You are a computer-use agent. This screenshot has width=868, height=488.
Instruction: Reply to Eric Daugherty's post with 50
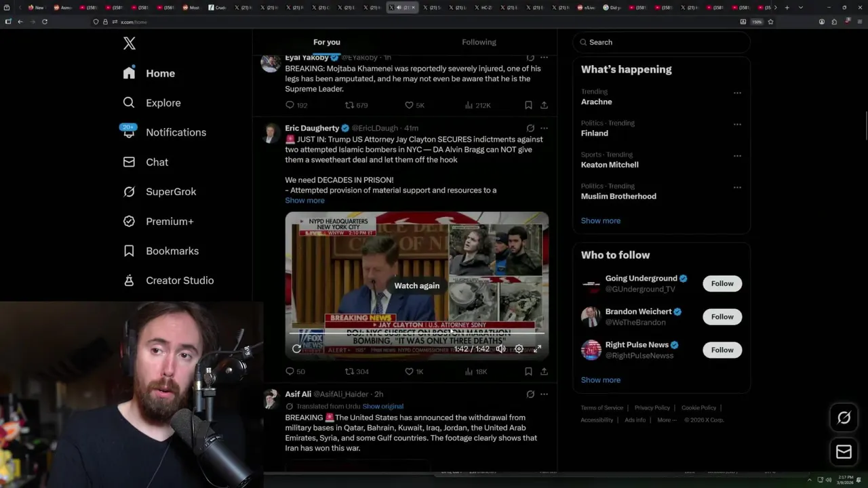point(296,371)
